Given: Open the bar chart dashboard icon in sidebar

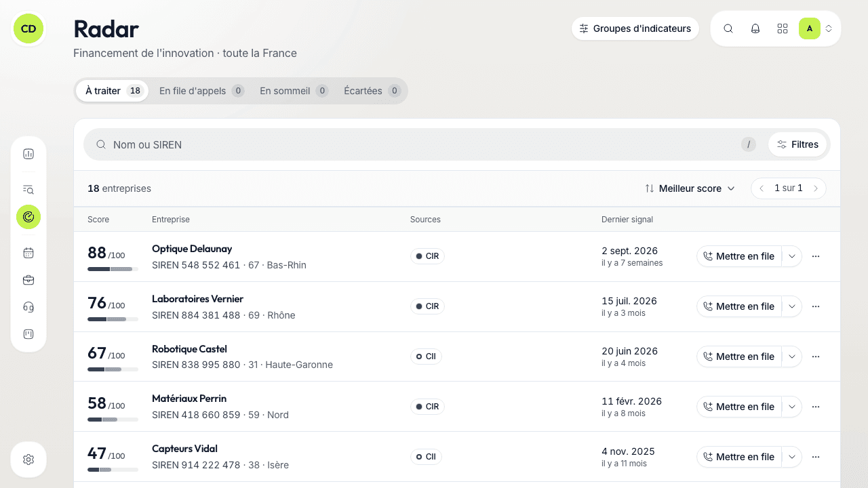Looking at the screenshot, I should point(28,154).
